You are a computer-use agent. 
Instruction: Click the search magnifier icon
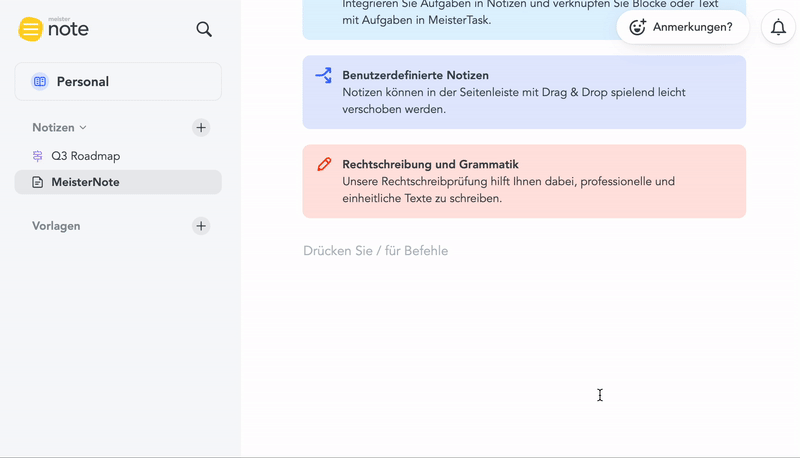click(204, 29)
